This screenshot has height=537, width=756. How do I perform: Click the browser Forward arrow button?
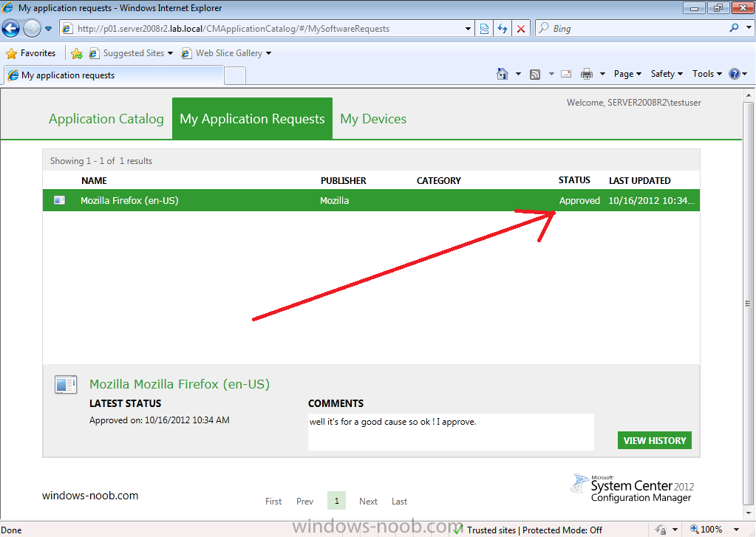pos(32,29)
